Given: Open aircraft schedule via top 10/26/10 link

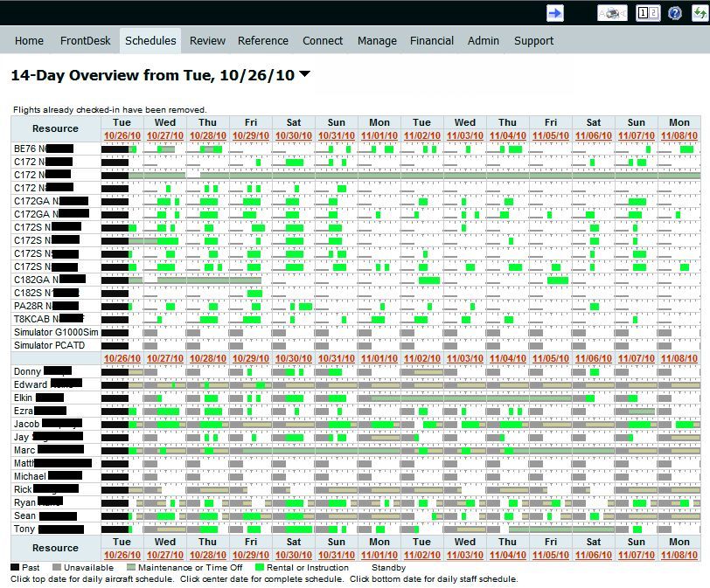Looking at the screenshot, I should point(122,135).
